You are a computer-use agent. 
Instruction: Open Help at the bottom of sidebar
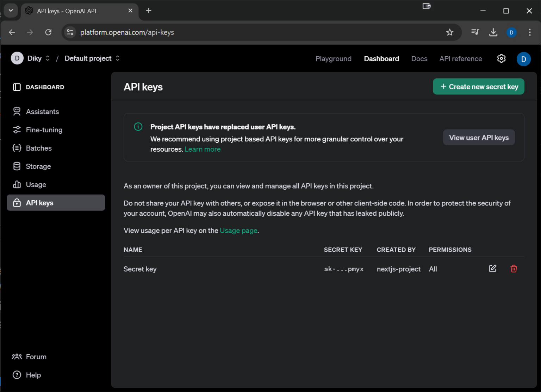(x=33, y=375)
